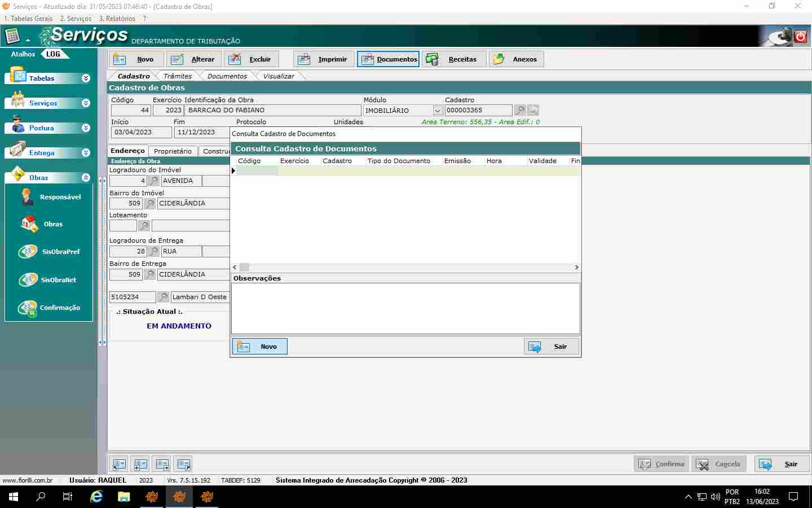Expand the Tabelas sidebar section
This screenshot has height=508, width=812.
click(86, 78)
